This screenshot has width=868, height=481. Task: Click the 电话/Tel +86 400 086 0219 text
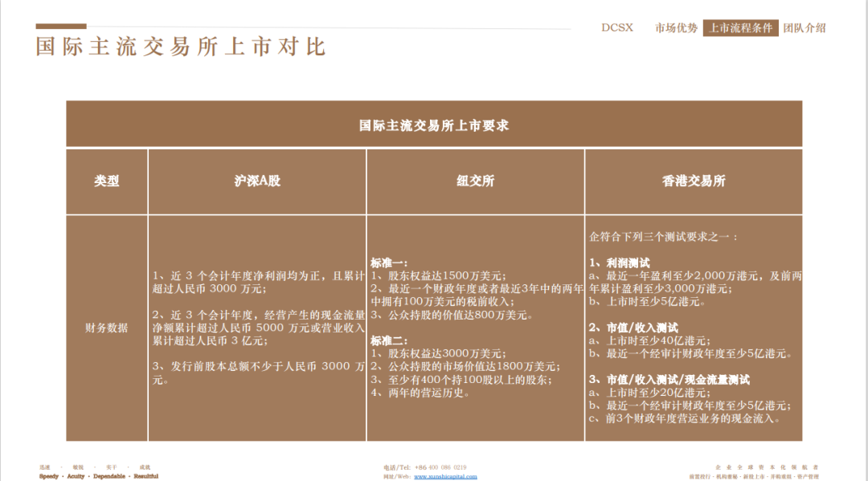click(x=424, y=467)
